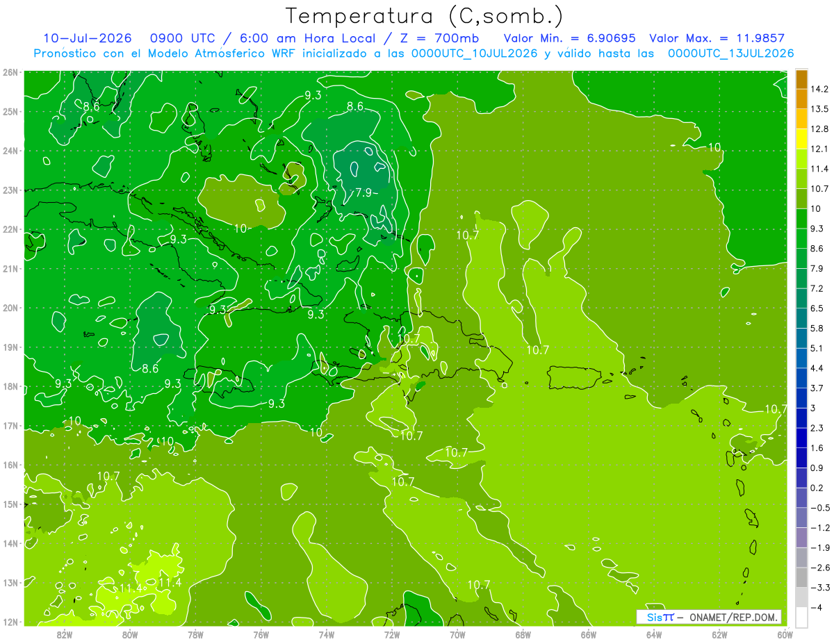Click the 60W longitude axis label
834x644 pixels.
785,634
